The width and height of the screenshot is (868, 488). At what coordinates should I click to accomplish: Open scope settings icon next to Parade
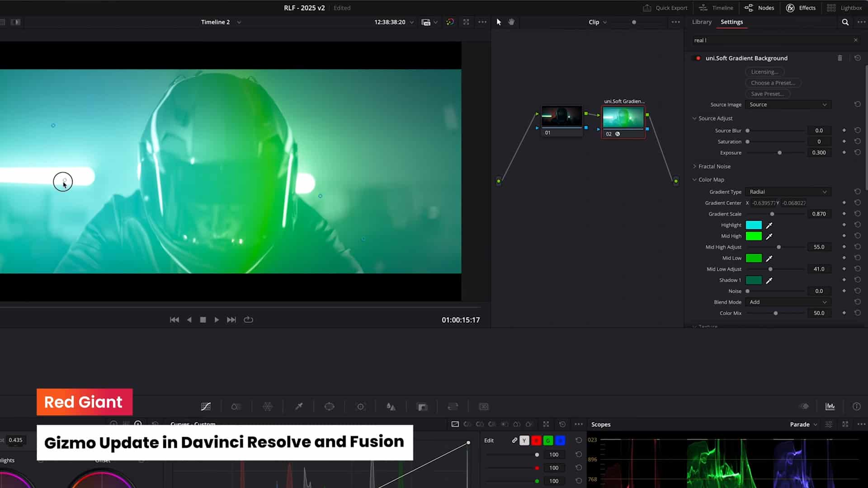829,424
